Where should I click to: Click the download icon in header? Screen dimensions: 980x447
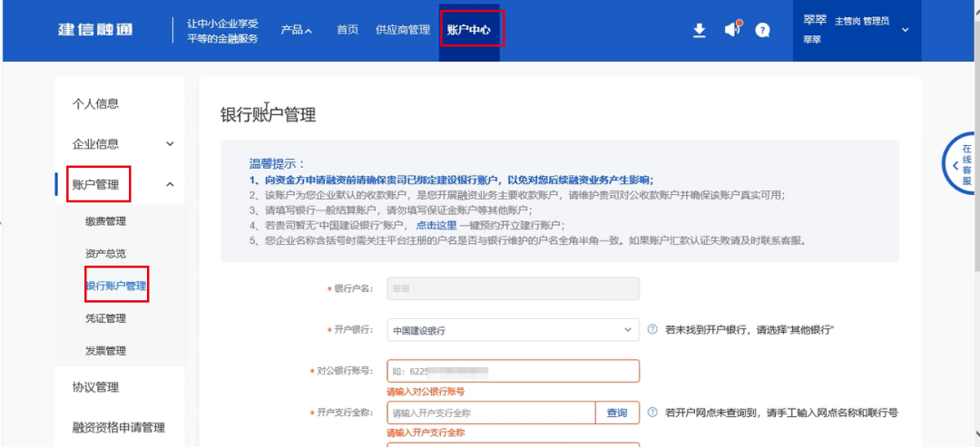click(x=699, y=30)
